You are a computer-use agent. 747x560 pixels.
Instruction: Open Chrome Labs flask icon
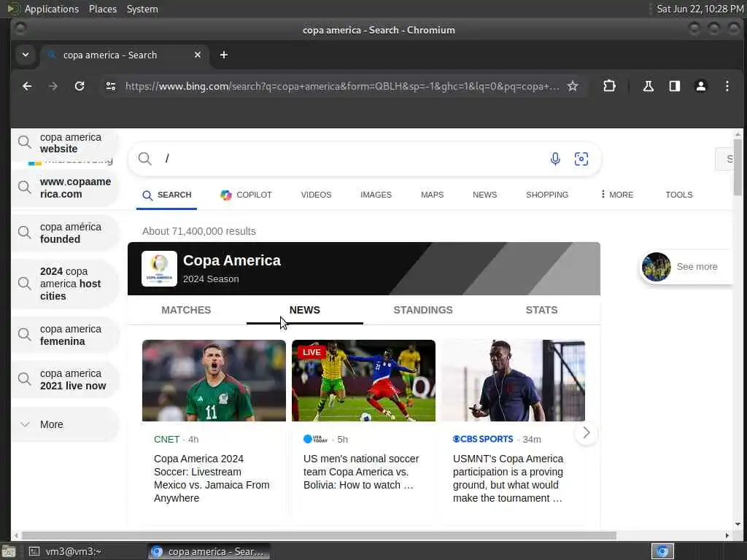tap(648, 86)
